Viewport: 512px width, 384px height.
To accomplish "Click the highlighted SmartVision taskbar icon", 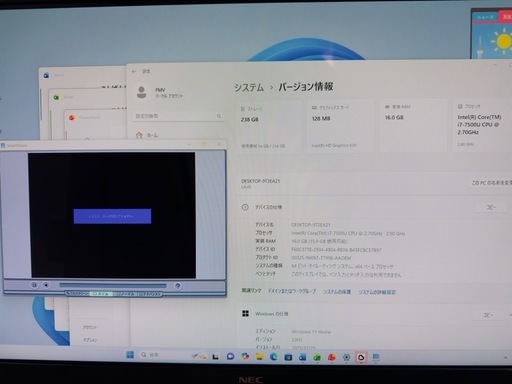I will 361,357.
